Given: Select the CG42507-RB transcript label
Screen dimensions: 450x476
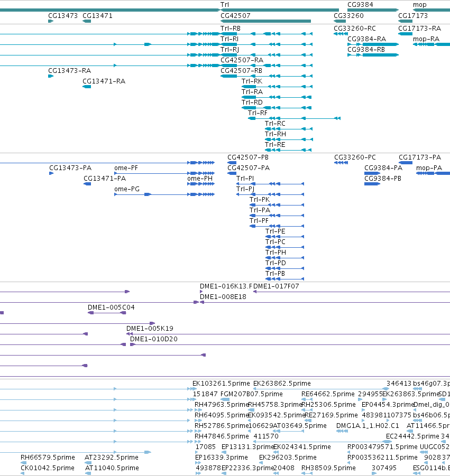Looking at the screenshot, I should [x=241, y=71].
